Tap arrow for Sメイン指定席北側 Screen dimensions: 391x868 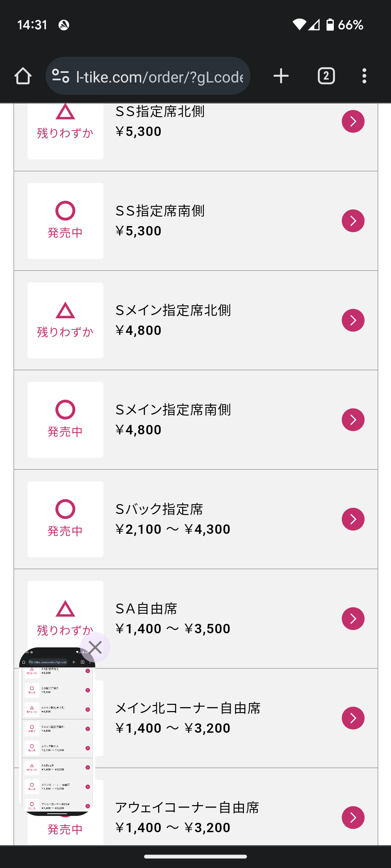(353, 320)
